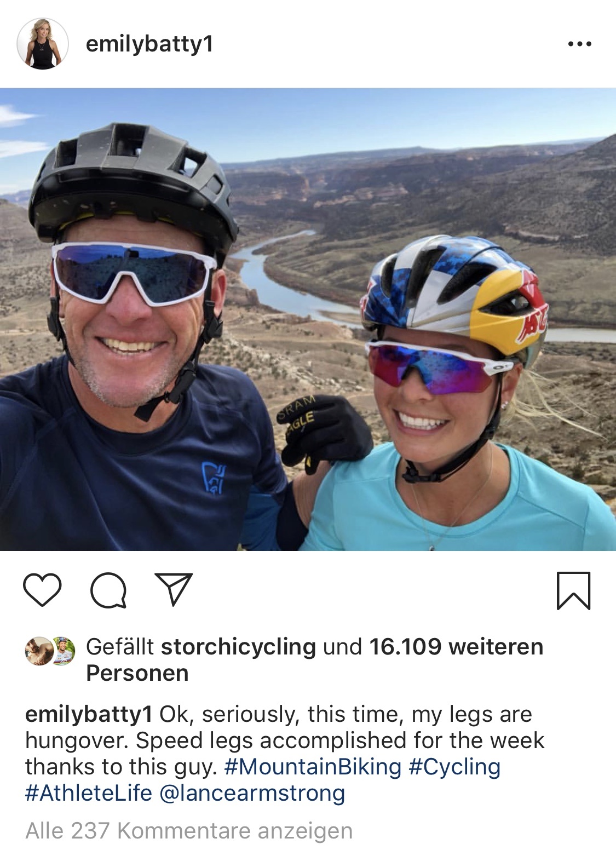Open the three-dot more options menu
This screenshot has width=616, height=850.
click(x=580, y=44)
